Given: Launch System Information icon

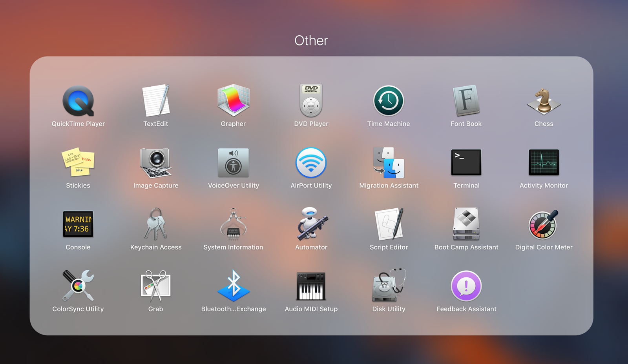Looking at the screenshot, I should pos(234,224).
